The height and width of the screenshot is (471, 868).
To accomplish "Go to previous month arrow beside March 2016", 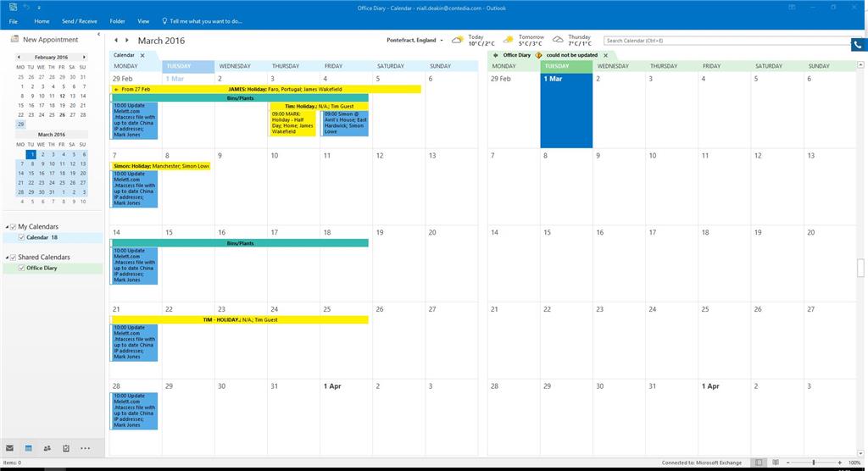I will point(115,41).
